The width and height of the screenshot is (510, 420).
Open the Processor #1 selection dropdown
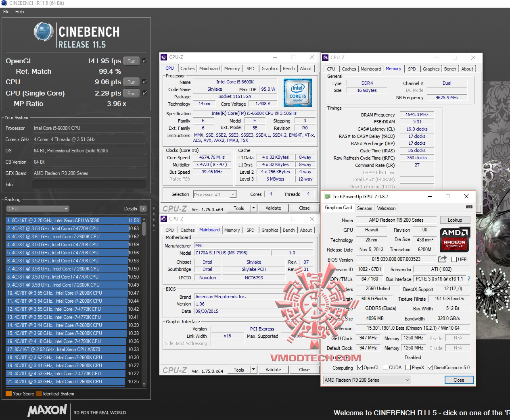click(215, 195)
